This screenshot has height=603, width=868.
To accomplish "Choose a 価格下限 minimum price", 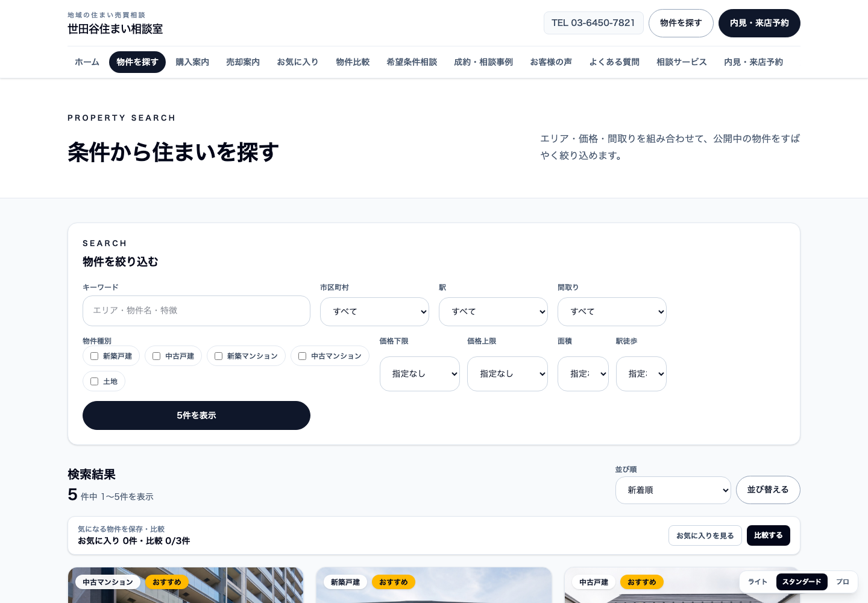I will (x=420, y=374).
